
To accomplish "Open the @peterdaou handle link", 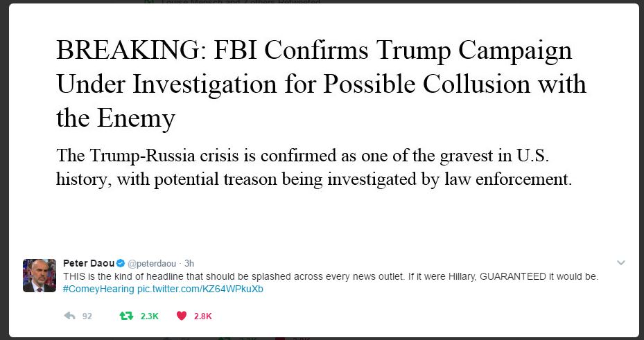I will coord(152,263).
